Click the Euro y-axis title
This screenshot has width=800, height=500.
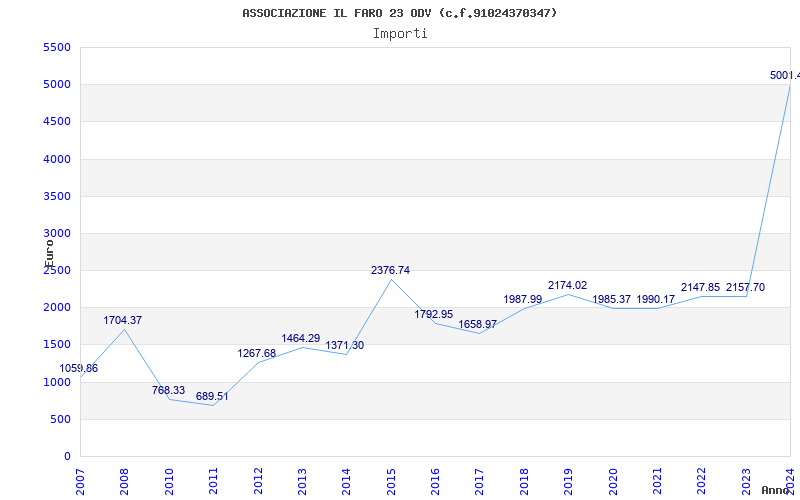pyautogui.click(x=49, y=254)
